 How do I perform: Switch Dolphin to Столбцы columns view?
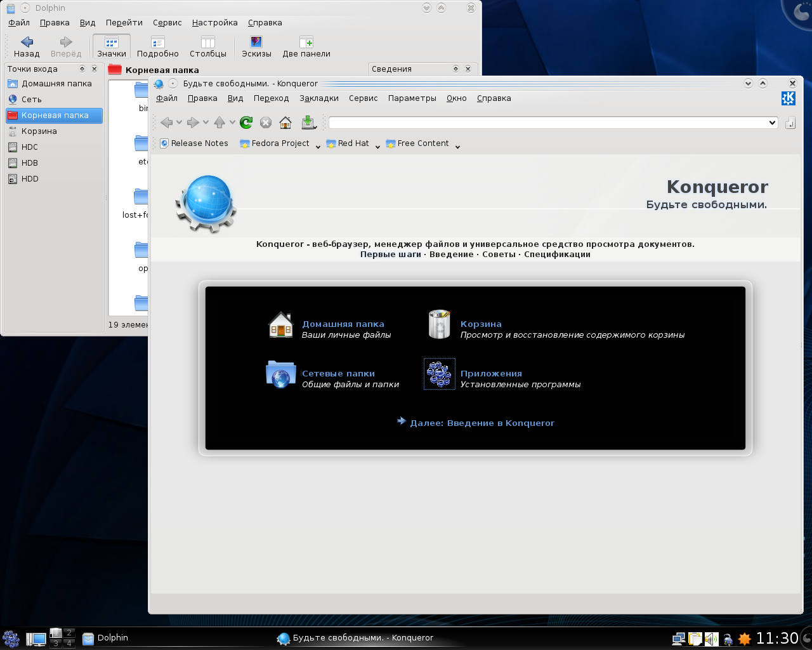click(x=208, y=47)
